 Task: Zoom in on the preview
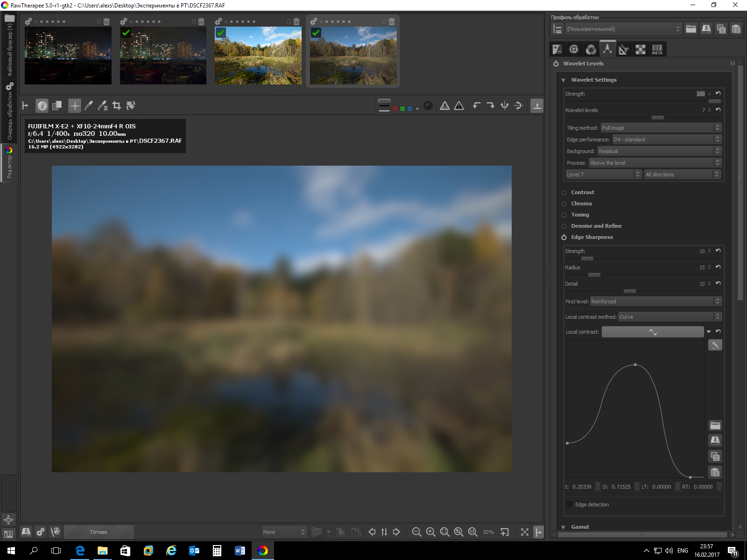click(431, 532)
